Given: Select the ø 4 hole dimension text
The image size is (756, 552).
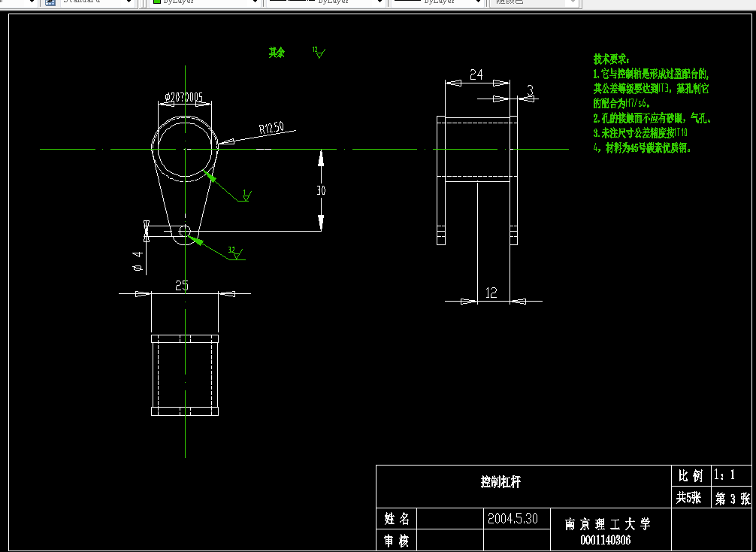Looking at the screenshot, I should (x=138, y=260).
